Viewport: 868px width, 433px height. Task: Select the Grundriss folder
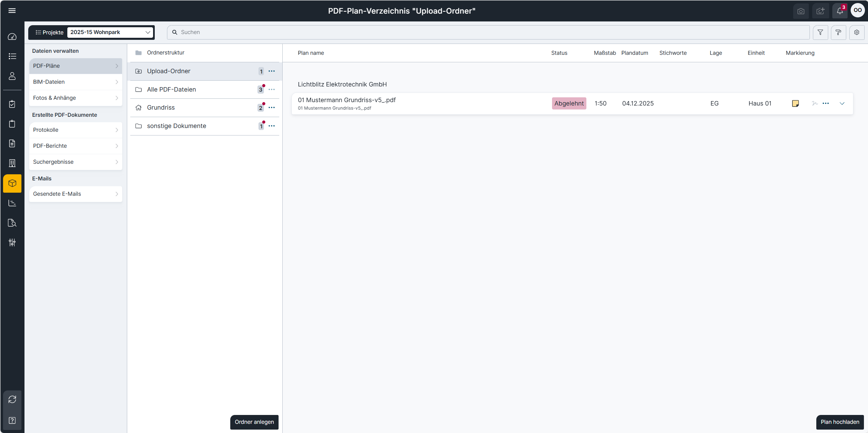click(x=161, y=108)
